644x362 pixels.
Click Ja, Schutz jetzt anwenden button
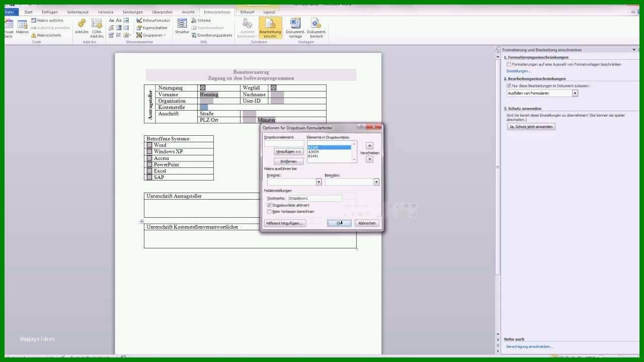click(x=531, y=127)
